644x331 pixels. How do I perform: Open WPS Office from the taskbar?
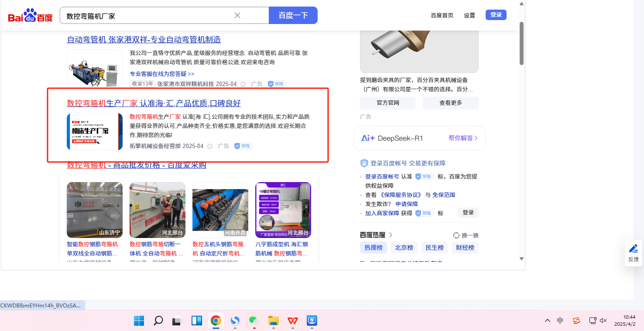point(292,321)
